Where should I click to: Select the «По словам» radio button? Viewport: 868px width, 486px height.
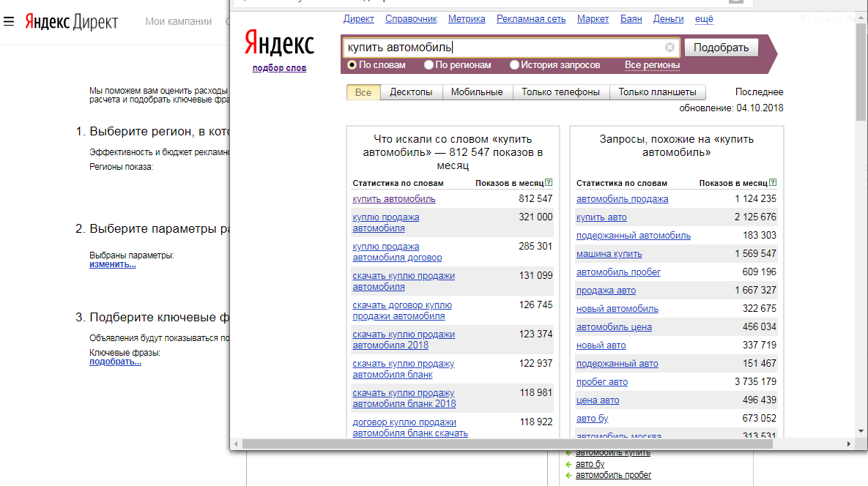click(352, 65)
